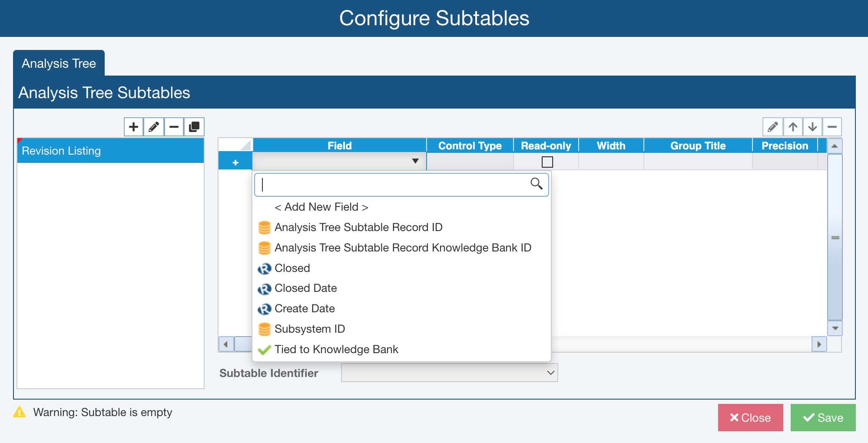This screenshot has height=443, width=868.
Task: Click the edit field pencil icon
Action: point(773,127)
